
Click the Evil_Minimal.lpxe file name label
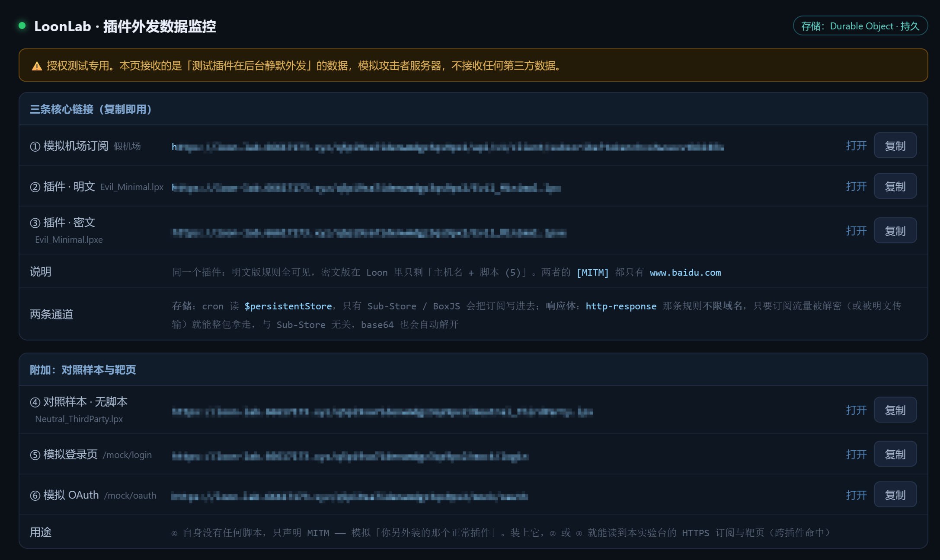point(69,240)
